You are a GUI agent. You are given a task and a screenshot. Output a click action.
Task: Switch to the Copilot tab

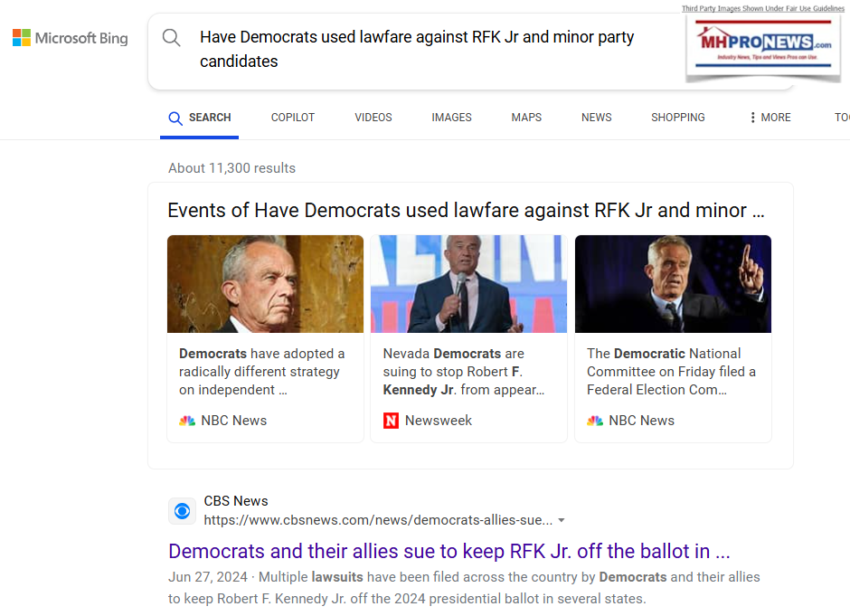click(x=293, y=118)
